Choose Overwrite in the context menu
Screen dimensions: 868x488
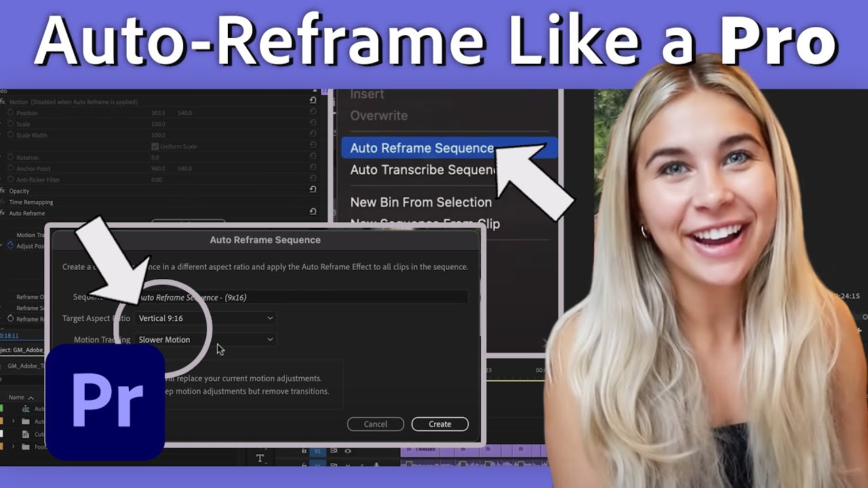click(x=379, y=116)
